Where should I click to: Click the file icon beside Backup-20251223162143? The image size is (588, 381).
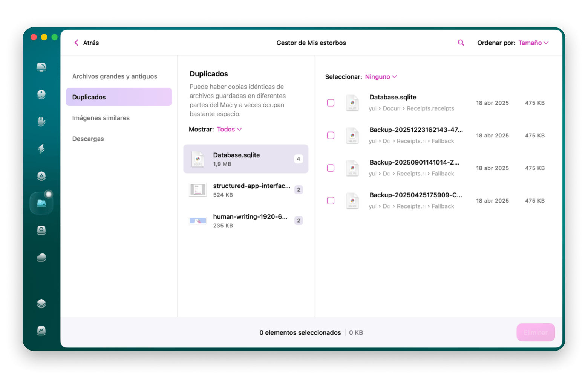[x=352, y=136]
